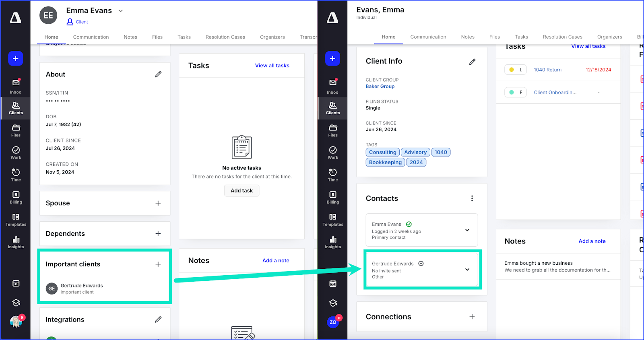This screenshot has width=644, height=340.
Task: Open Inbox in the left sidebar
Action: (x=16, y=86)
